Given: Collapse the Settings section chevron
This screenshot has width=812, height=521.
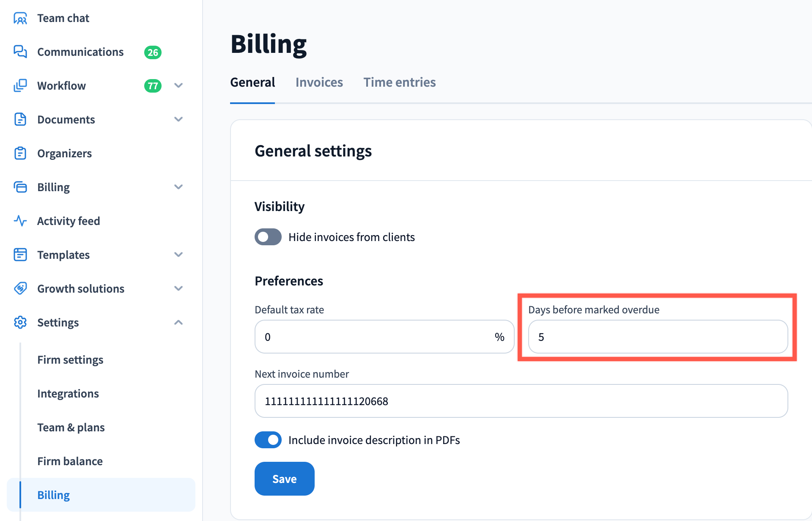Looking at the screenshot, I should 178,322.
